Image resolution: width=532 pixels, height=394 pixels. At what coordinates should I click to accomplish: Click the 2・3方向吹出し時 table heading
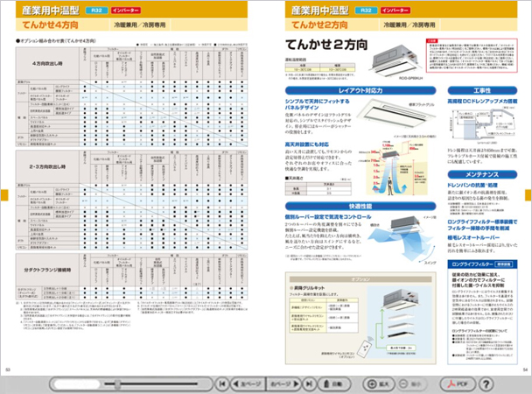click(x=47, y=166)
